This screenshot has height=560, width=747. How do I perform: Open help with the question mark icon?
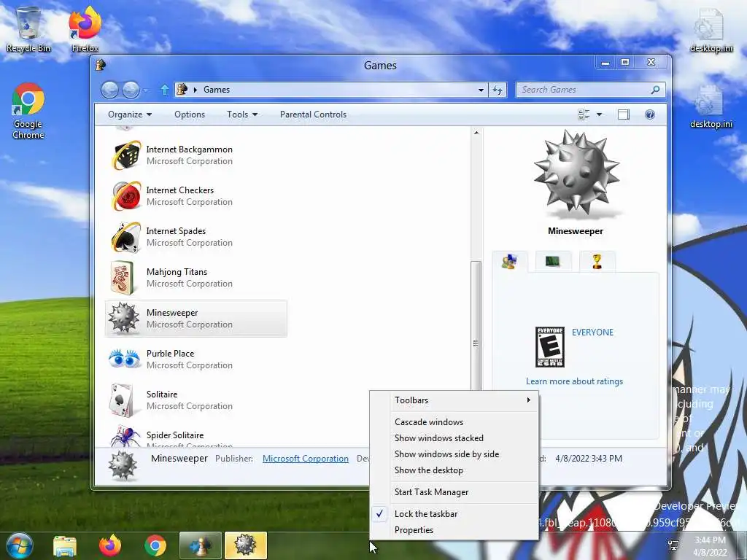click(650, 114)
